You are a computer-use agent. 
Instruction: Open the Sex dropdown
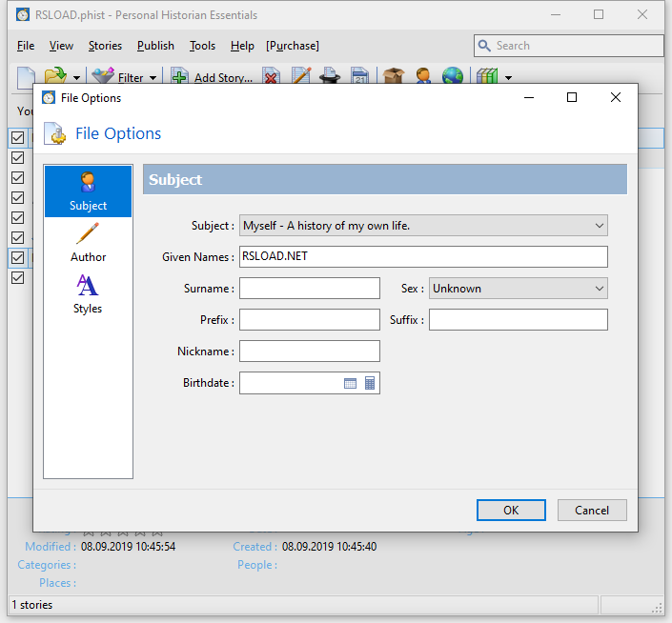pyautogui.click(x=519, y=289)
